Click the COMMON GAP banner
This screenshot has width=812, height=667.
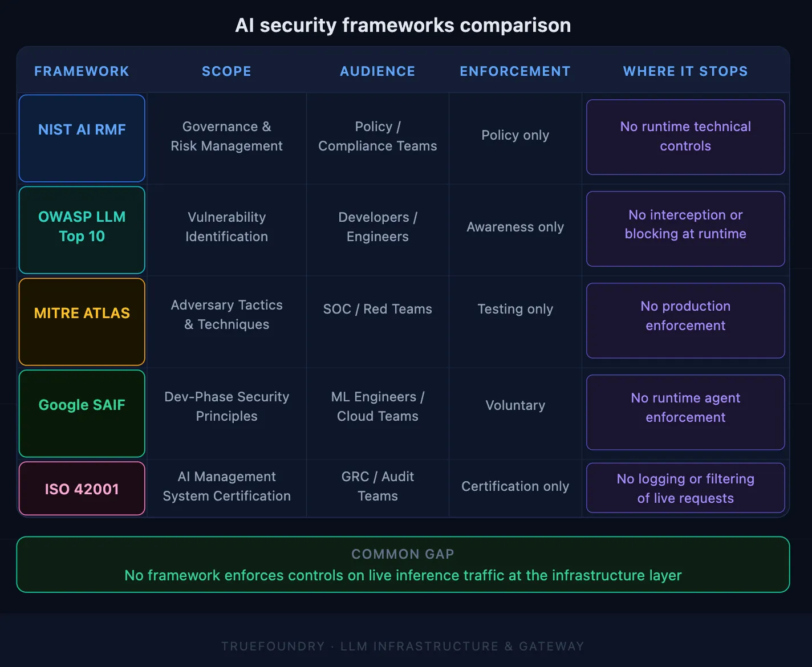(403, 564)
